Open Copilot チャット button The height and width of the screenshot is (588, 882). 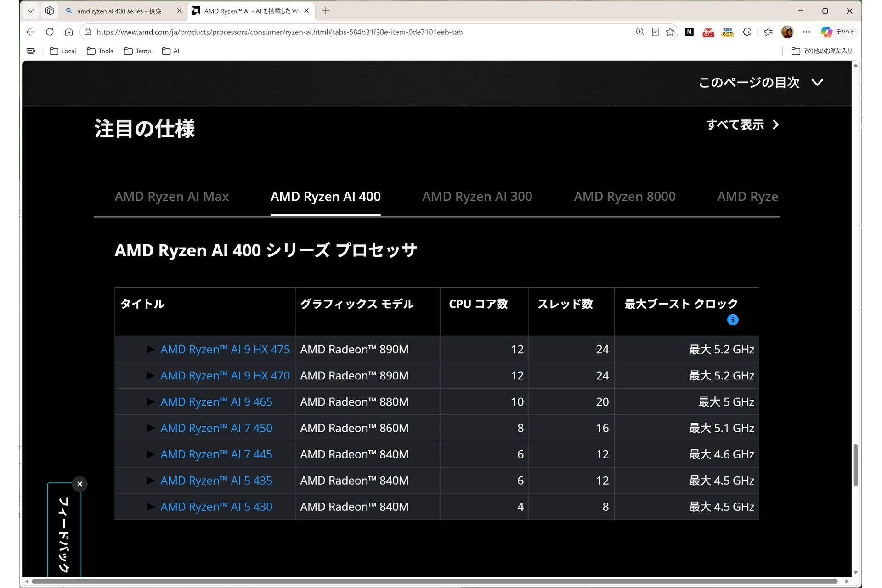838,32
